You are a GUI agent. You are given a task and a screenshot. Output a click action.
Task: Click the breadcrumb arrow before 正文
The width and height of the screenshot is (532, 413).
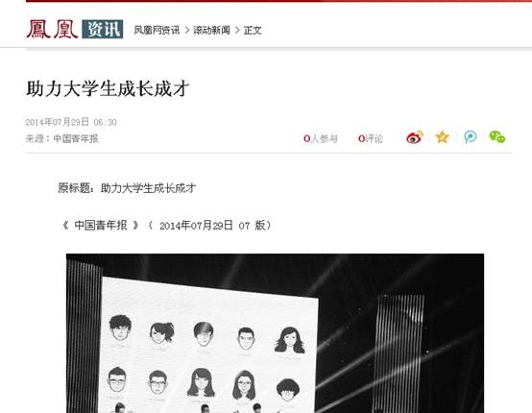coord(237,30)
